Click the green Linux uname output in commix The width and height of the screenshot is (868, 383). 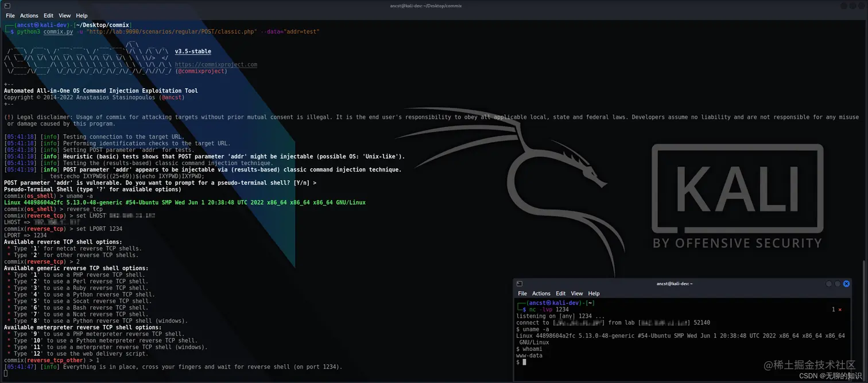pos(185,202)
